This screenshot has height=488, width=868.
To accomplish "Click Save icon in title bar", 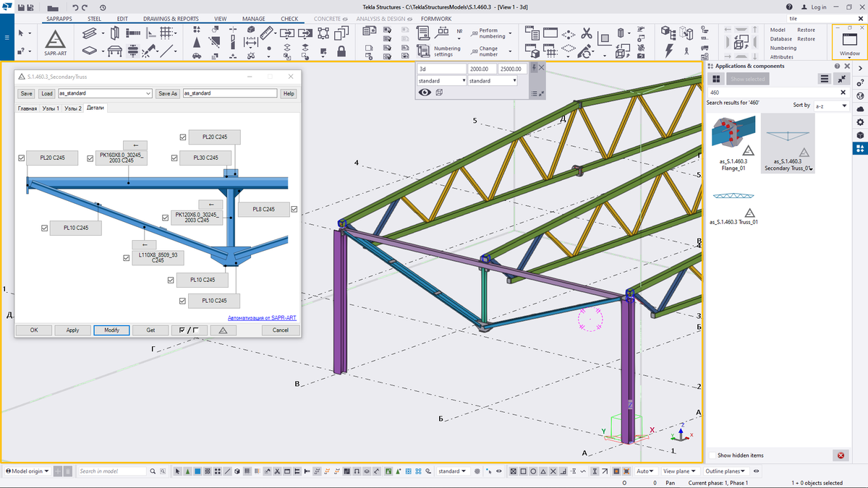I will (22, 7).
